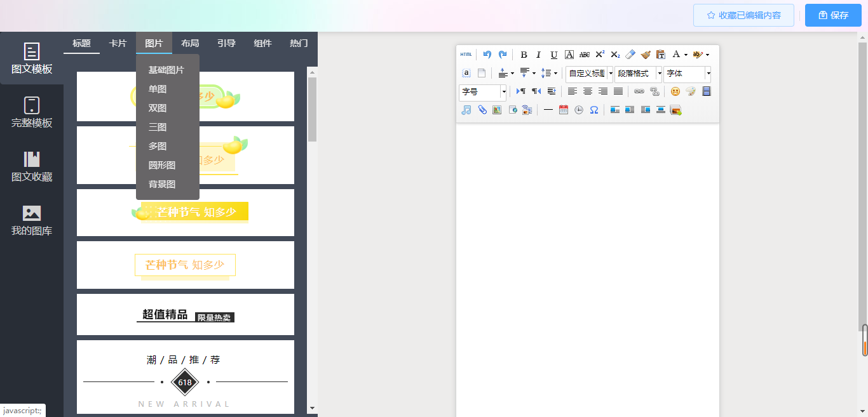
Task: Insert special character using Omega icon
Action: (594, 110)
